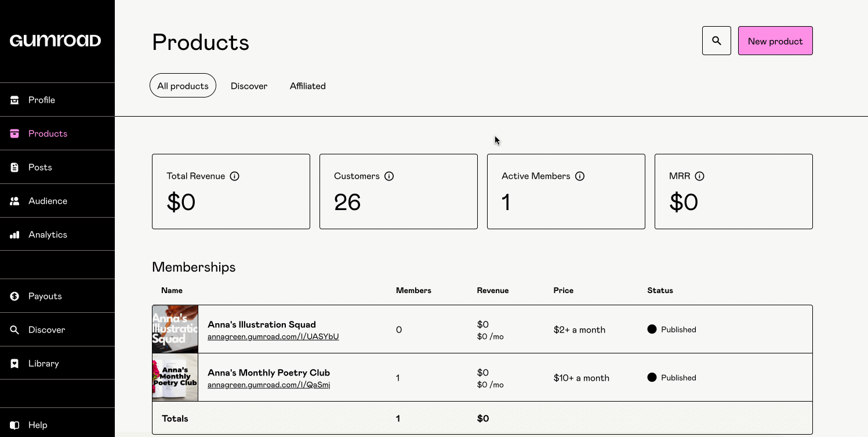Screen dimensions: 868x437
Task: Click the New product button
Action: tap(775, 41)
